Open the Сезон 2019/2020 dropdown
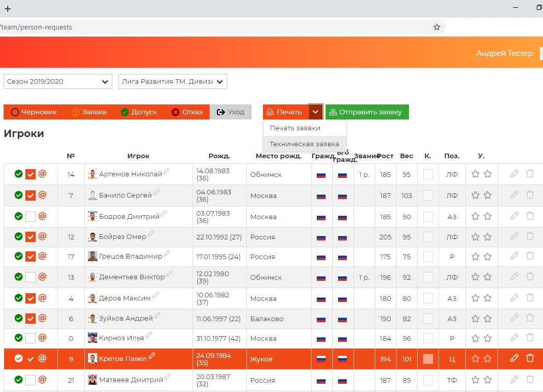 coord(58,82)
